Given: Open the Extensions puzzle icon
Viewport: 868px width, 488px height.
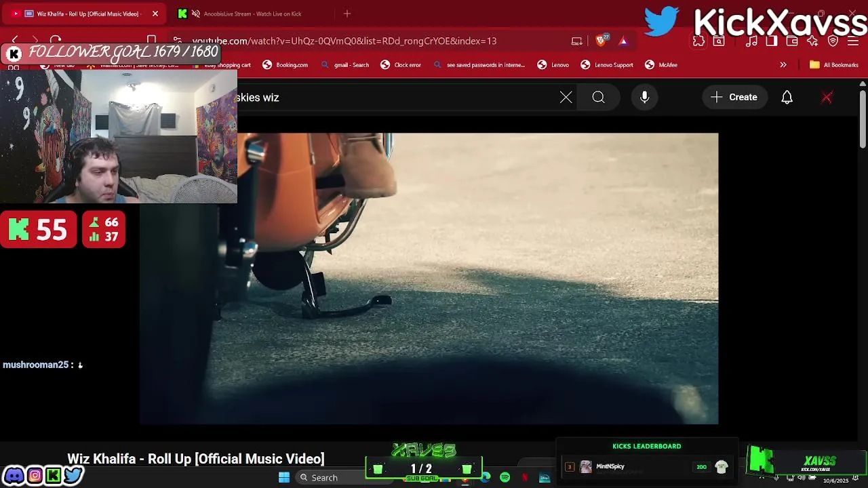Looking at the screenshot, I should (x=698, y=41).
